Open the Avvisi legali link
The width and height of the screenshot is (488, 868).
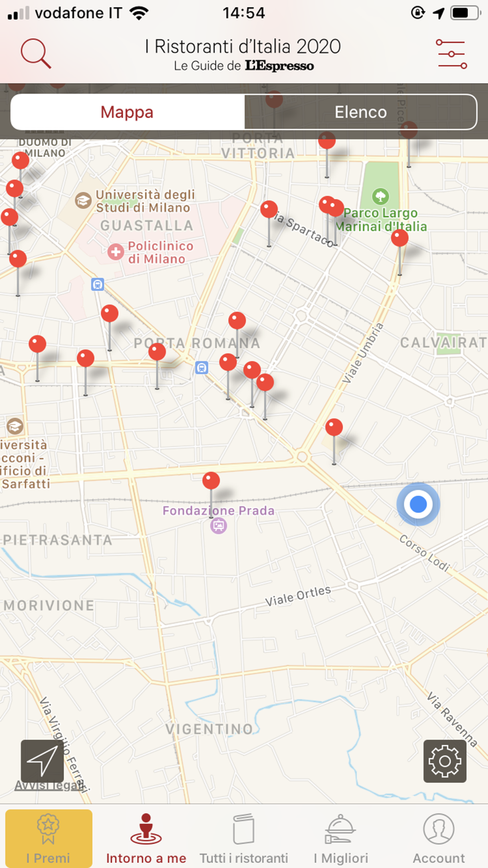coord(50,785)
